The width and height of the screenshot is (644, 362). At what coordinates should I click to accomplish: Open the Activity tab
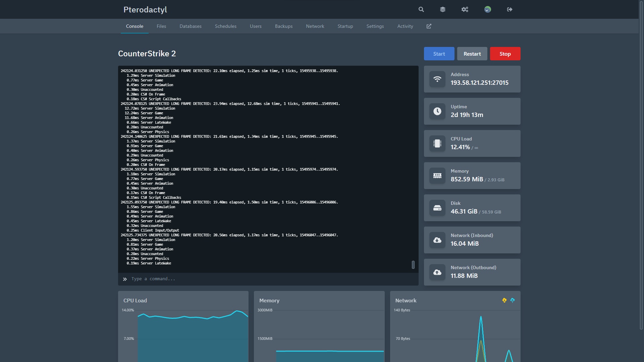[405, 26]
